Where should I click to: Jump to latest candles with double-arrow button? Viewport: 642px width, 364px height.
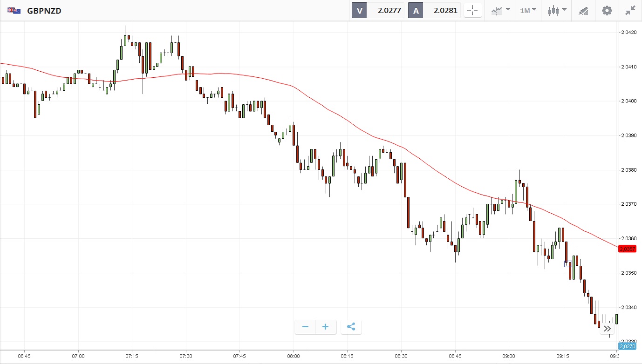click(x=607, y=329)
